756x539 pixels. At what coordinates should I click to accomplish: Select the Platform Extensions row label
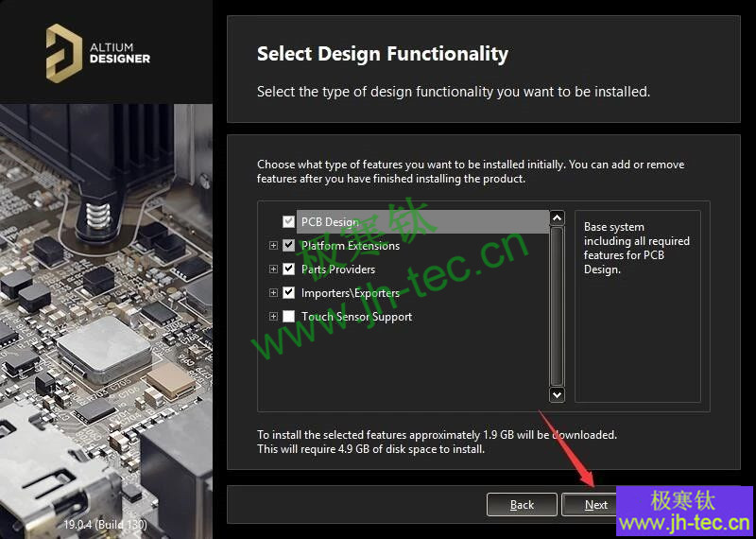point(351,246)
